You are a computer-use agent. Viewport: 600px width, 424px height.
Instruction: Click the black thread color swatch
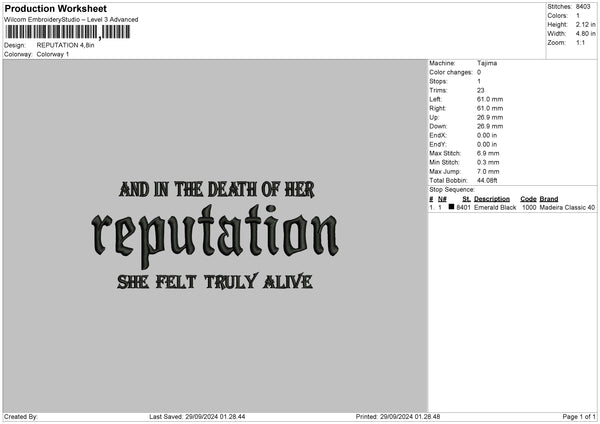(451, 207)
